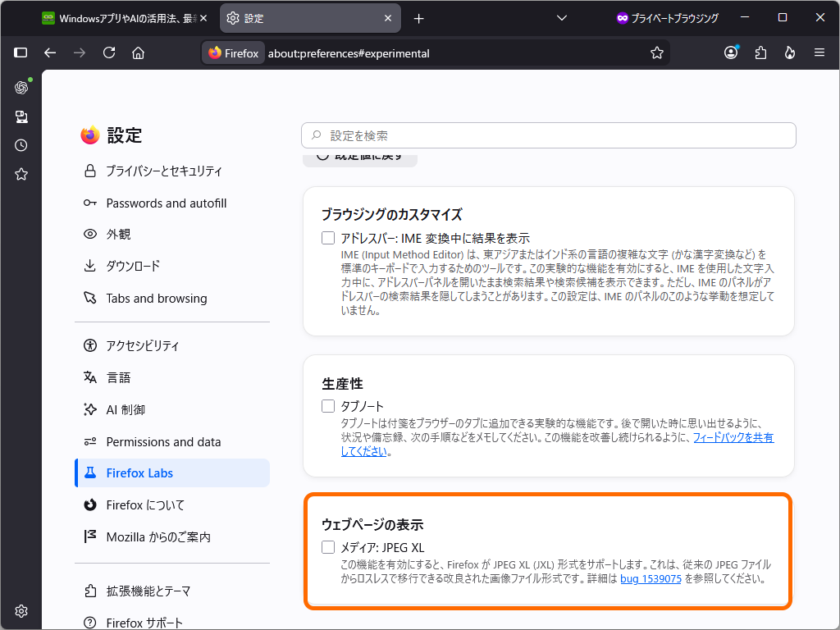Open Passwords and autofill settings

(x=172, y=203)
